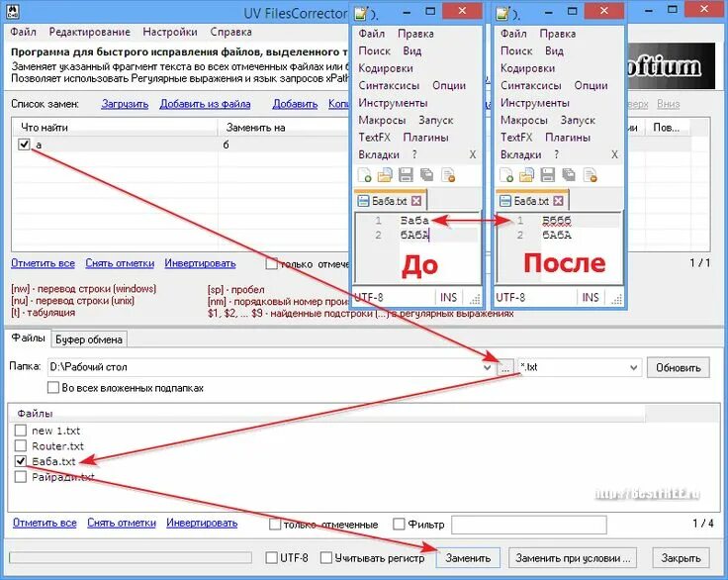Click Save All icon in the 'До' Notepad++ window
Image resolution: width=728 pixels, height=580 pixels.
426,175
